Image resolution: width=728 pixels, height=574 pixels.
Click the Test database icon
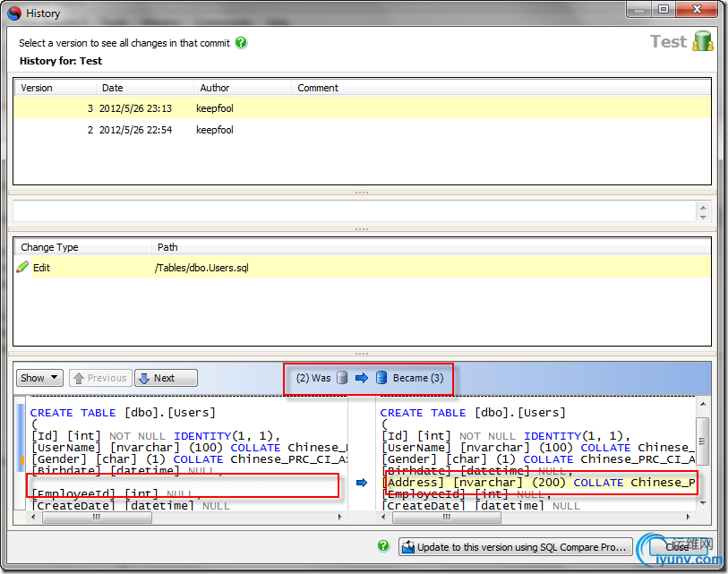click(x=702, y=41)
